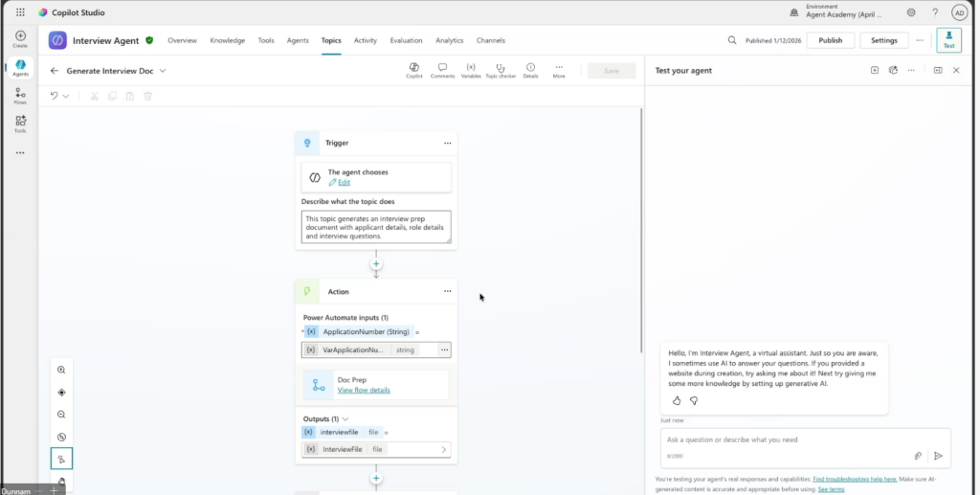Image resolution: width=980 pixels, height=495 pixels.
Task: Give thumbs up to the agent message
Action: 677,400
